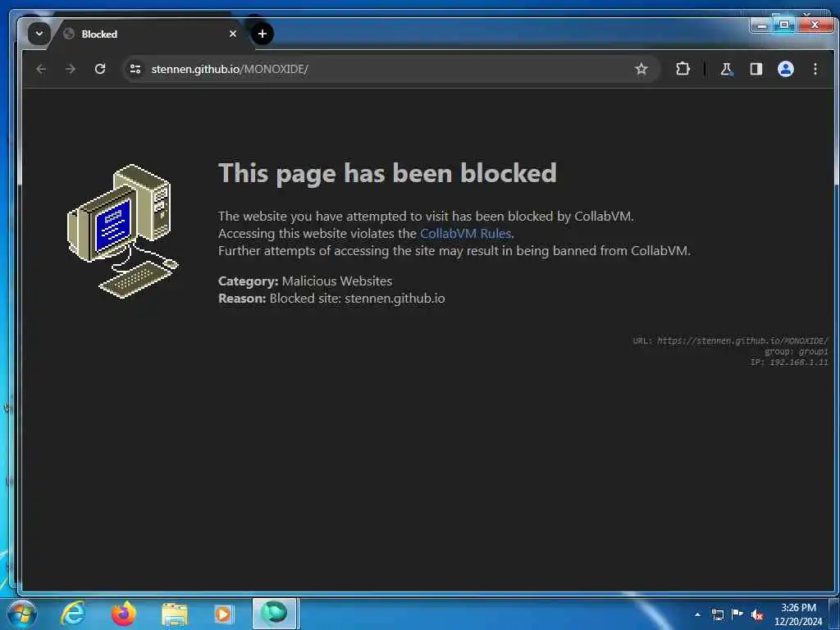The image size is (840, 630).
Task: Click the retro computer illustration
Action: [x=123, y=231]
